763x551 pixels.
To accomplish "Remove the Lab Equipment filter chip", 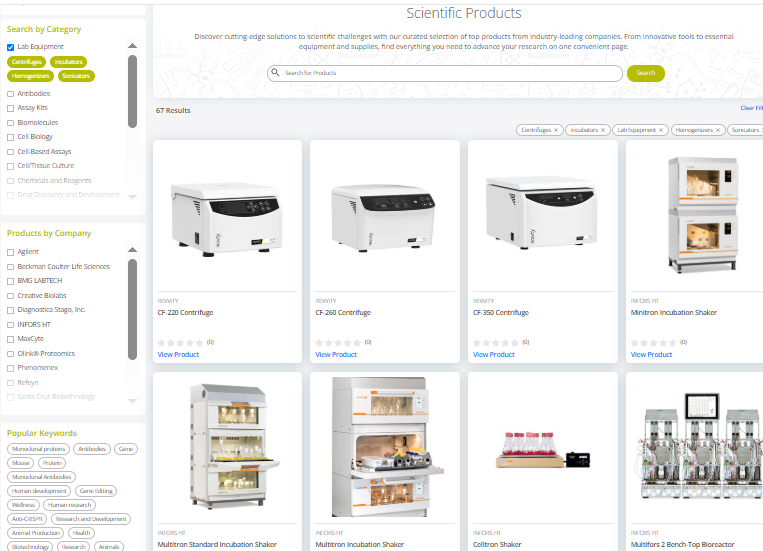I will [x=661, y=130].
